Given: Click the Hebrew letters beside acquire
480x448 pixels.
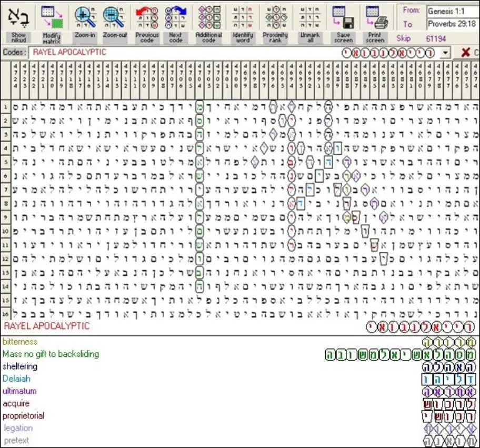Looking at the screenshot, I should click(x=449, y=404).
